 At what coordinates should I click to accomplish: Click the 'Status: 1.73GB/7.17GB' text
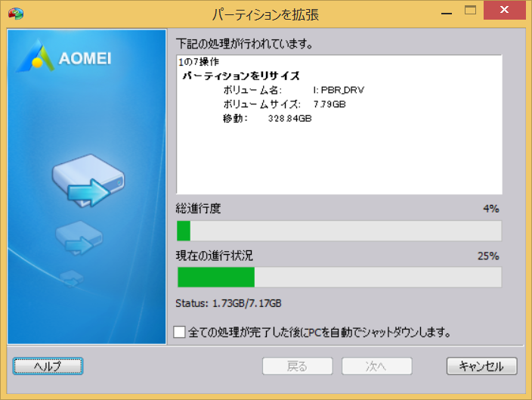(x=228, y=303)
